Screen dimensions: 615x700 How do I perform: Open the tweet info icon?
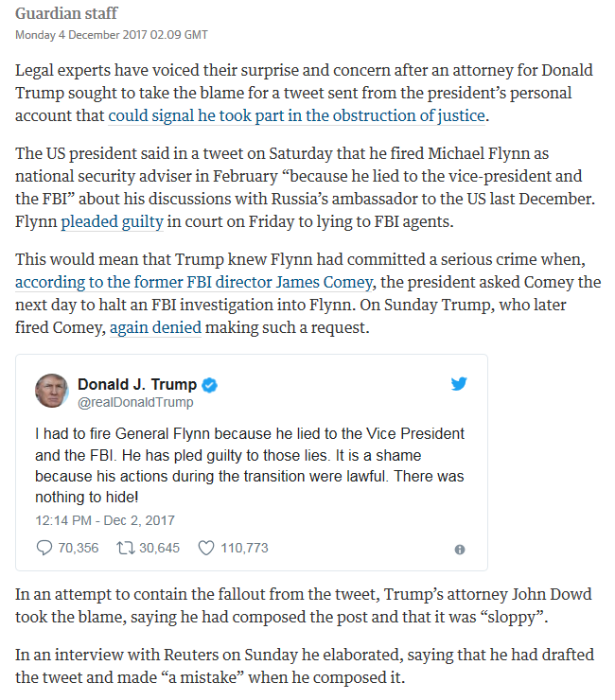click(460, 550)
